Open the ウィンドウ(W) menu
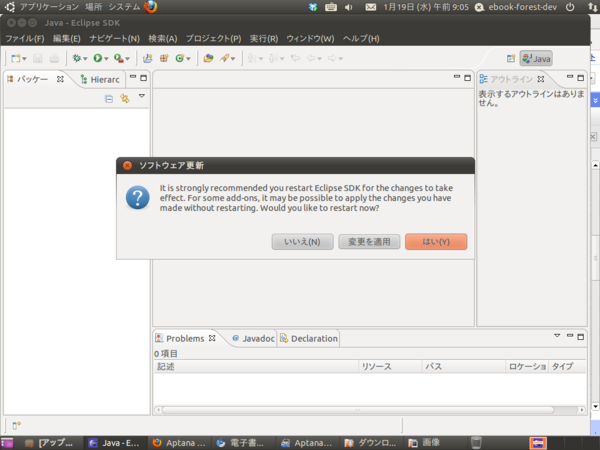600x450 pixels. [x=310, y=39]
